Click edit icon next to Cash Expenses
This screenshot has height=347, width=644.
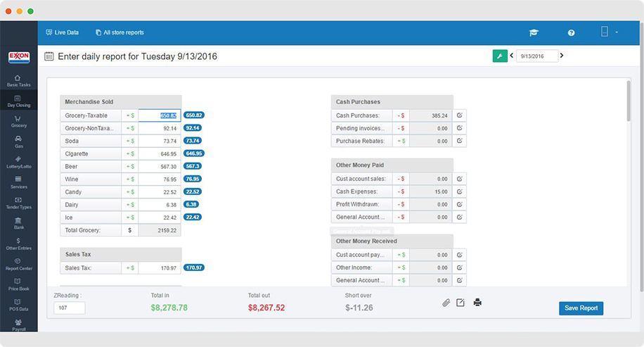coord(459,191)
